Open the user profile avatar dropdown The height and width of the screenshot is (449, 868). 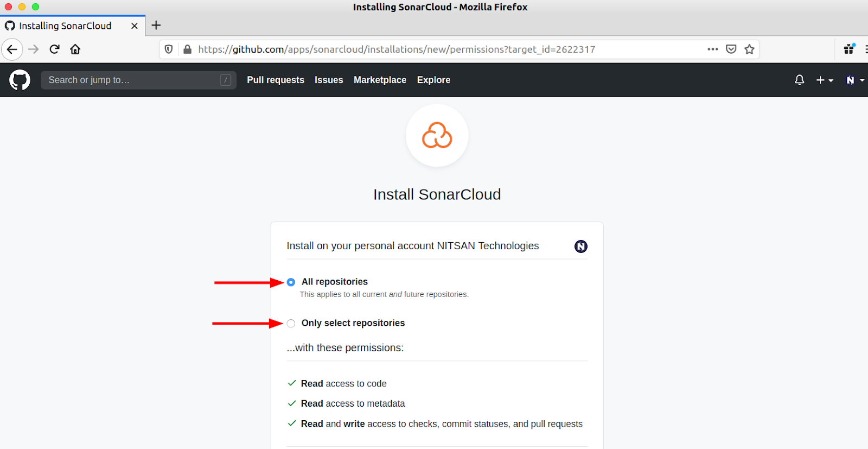click(x=855, y=80)
